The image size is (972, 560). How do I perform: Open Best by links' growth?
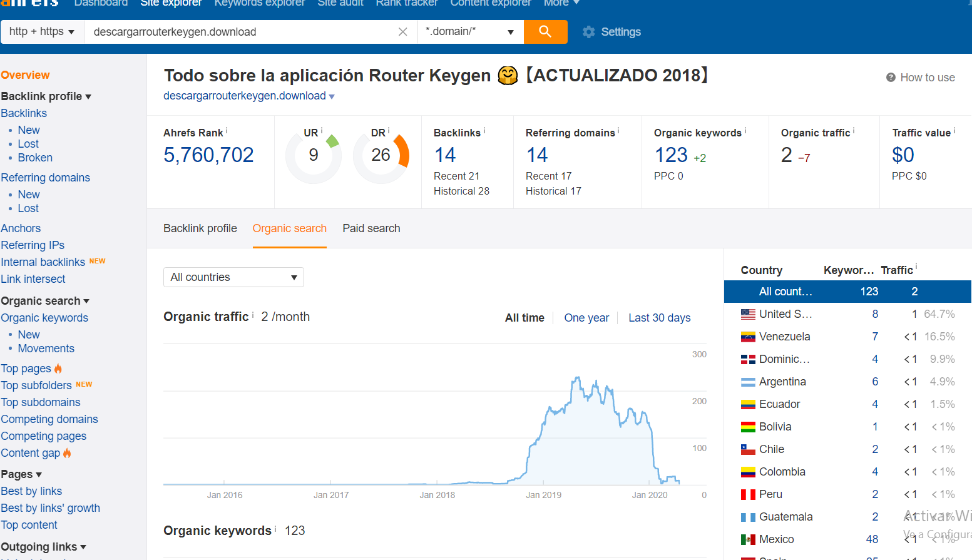tap(50, 508)
